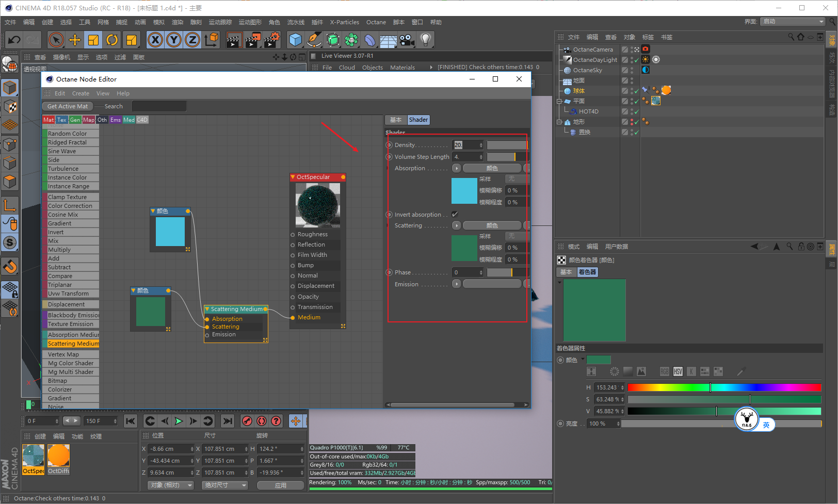Toggle the HOT4D enable checkmark
The width and height of the screenshot is (838, 504).
coord(637,111)
